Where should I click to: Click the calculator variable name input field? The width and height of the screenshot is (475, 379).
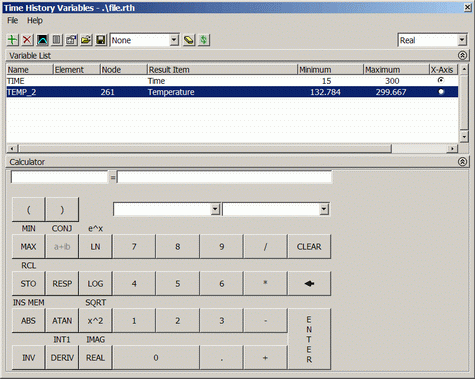tap(59, 177)
